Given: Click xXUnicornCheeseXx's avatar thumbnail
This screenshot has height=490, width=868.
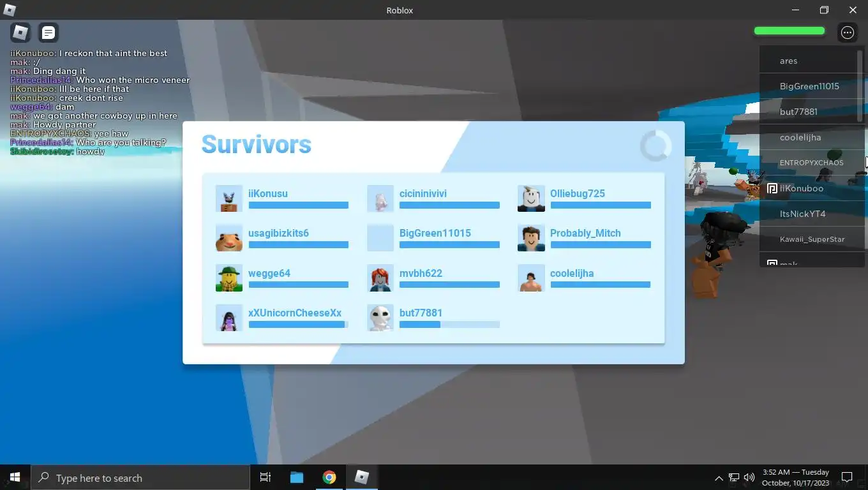Looking at the screenshot, I should point(229,318).
